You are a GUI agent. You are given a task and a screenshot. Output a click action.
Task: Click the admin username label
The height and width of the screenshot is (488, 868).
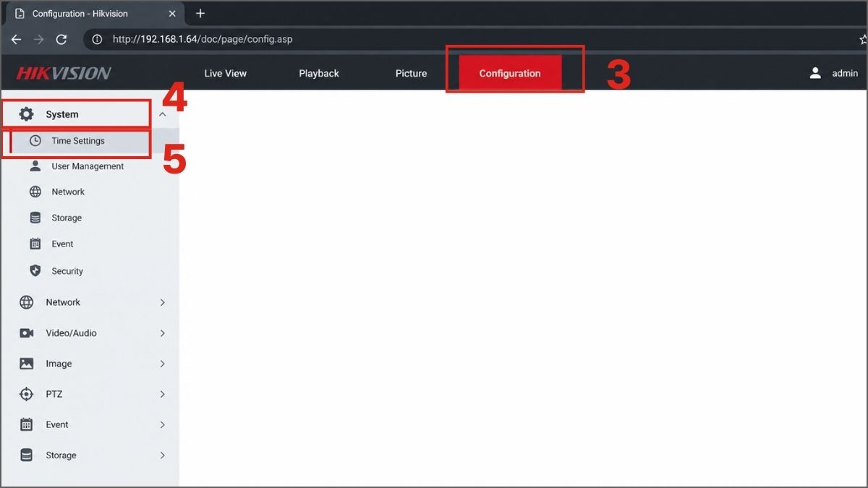(845, 73)
